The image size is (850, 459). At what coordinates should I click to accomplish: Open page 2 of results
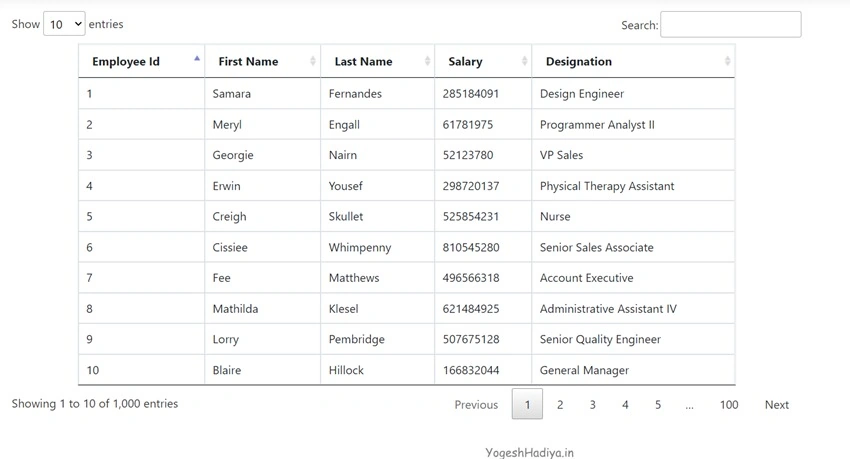[560, 404]
